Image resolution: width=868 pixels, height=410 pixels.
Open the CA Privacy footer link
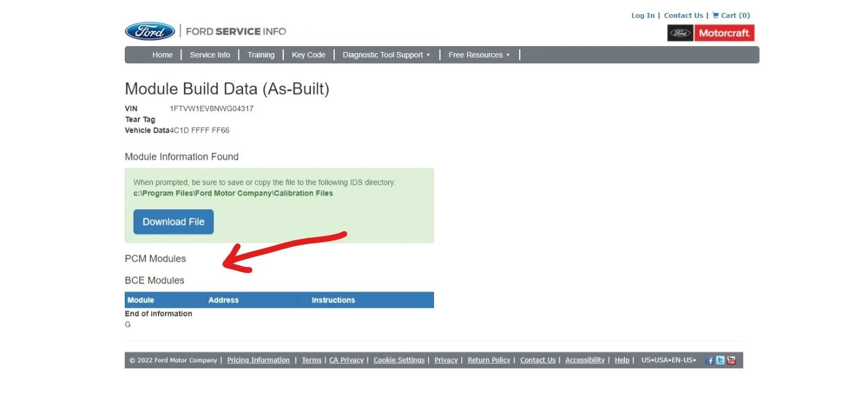[346, 360]
